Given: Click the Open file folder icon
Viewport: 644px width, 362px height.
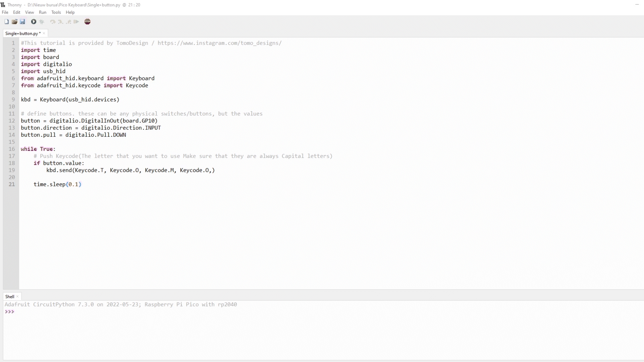Looking at the screenshot, I should [14, 22].
